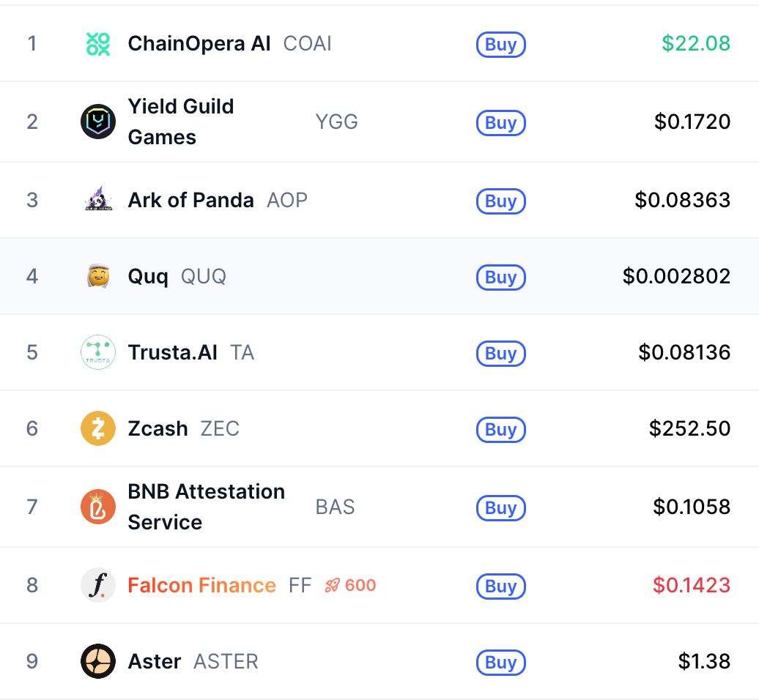The width and height of the screenshot is (759, 700).
Task: Open the Trusta.AI coin name link
Action: click(x=172, y=352)
